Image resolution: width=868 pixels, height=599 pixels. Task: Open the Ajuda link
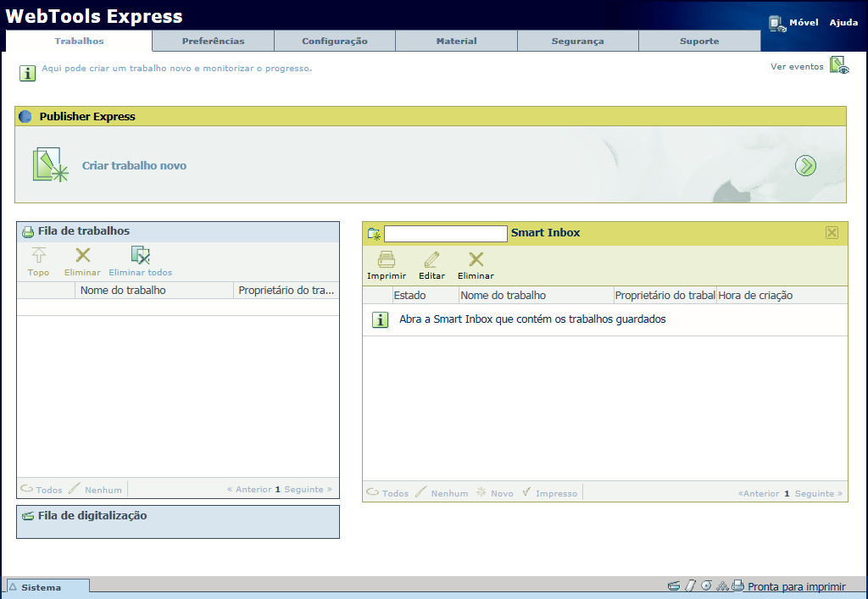point(843,23)
